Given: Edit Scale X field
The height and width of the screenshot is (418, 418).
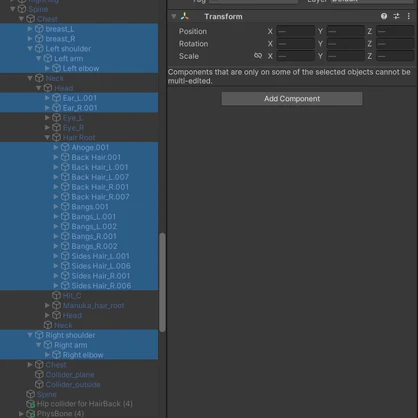Looking at the screenshot, I should click(x=295, y=56).
